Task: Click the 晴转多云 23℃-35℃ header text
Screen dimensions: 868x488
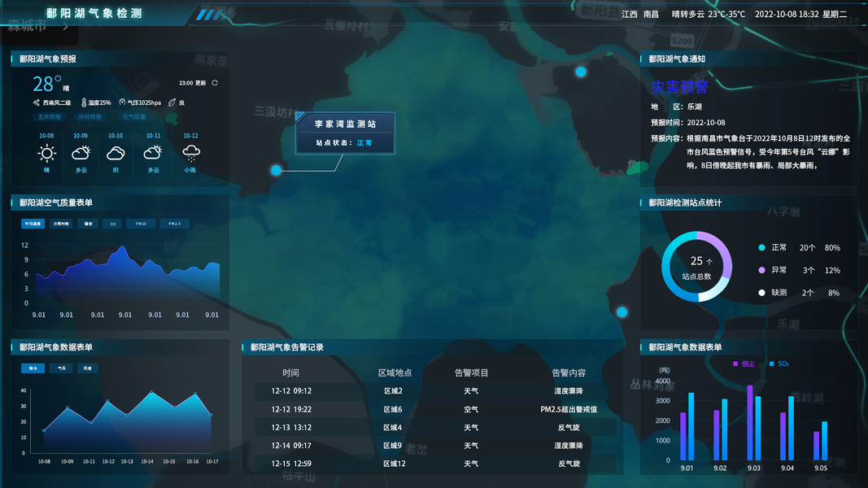Action: click(708, 15)
